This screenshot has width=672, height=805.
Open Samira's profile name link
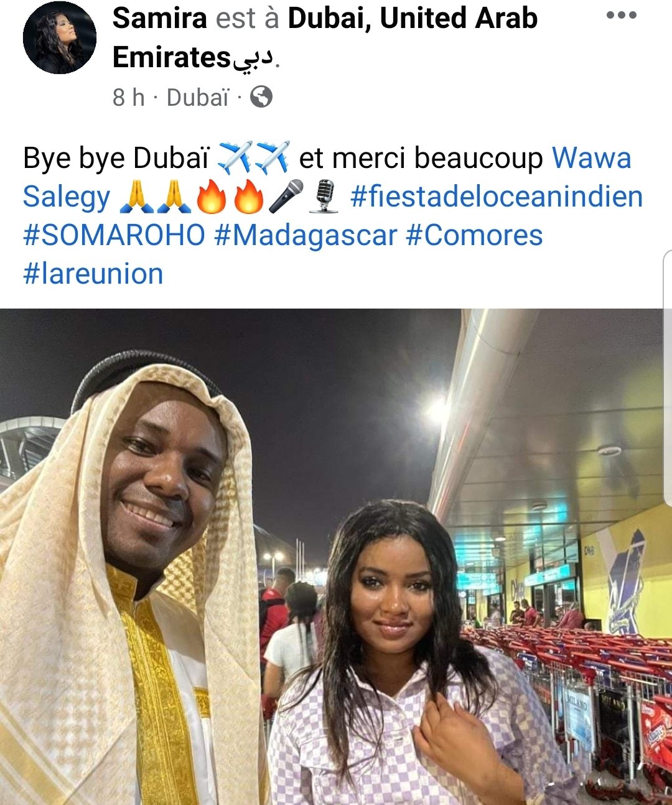pyautogui.click(x=159, y=18)
